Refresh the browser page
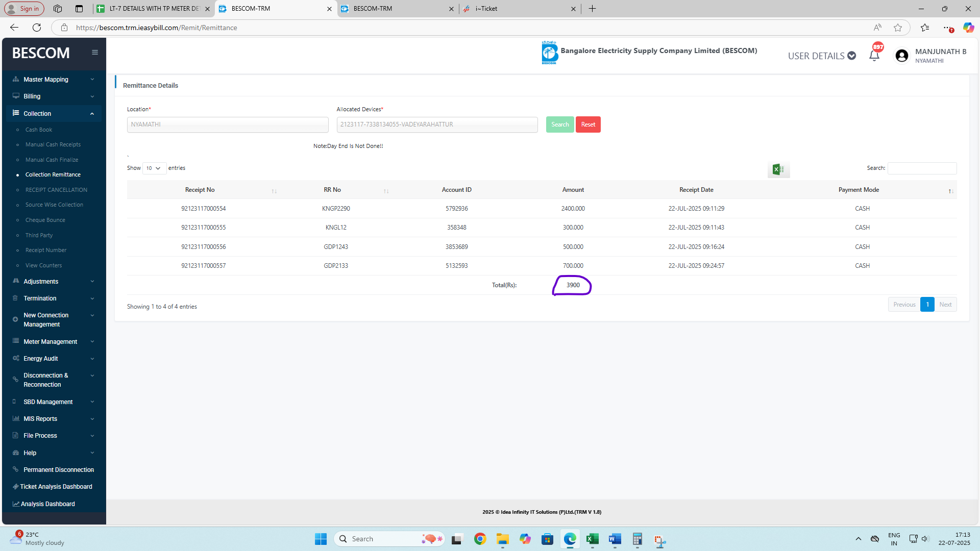The image size is (980, 551). tap(37, 28)
